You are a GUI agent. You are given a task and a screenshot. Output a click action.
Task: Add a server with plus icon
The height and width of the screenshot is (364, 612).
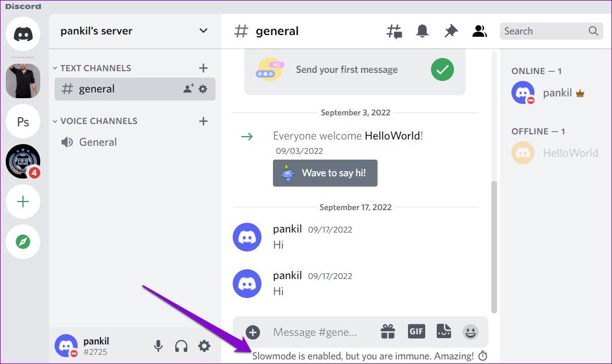pos(23,202)
